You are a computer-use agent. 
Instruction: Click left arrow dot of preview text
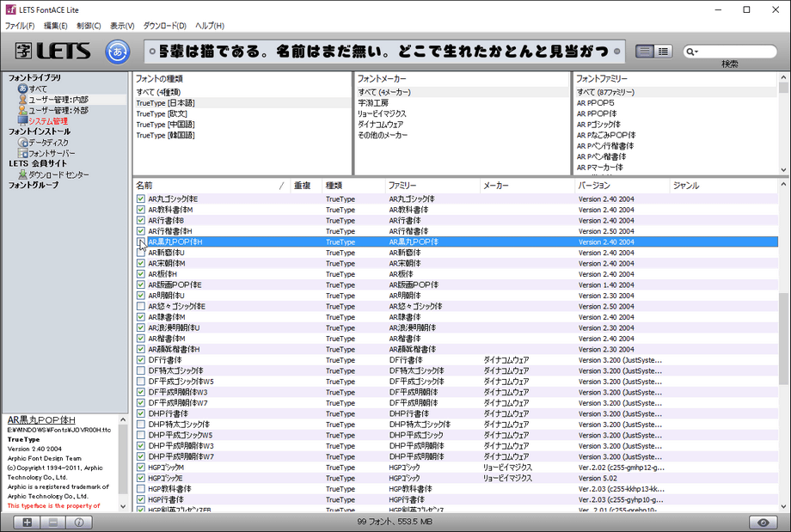pyautogui.click(x=152, y=52)
